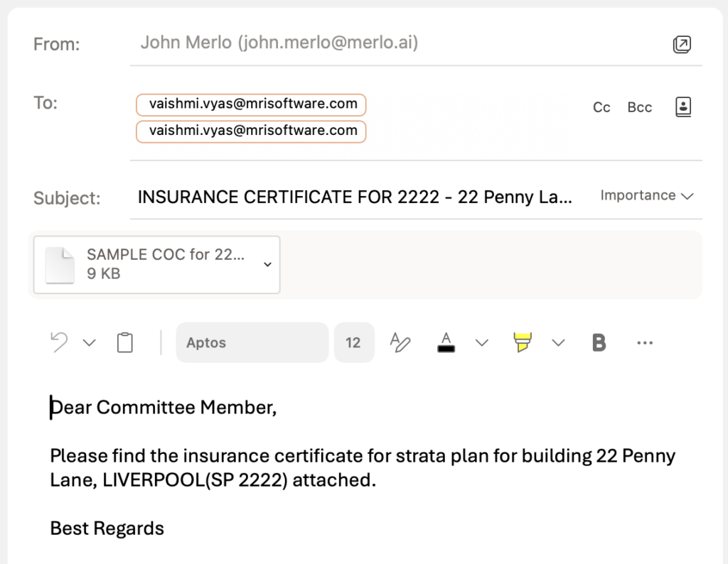The height and width of the screenshot is (564, 728).
Task: Click on 'Dear Committee Member,' line
Action: tap(164, 408)
